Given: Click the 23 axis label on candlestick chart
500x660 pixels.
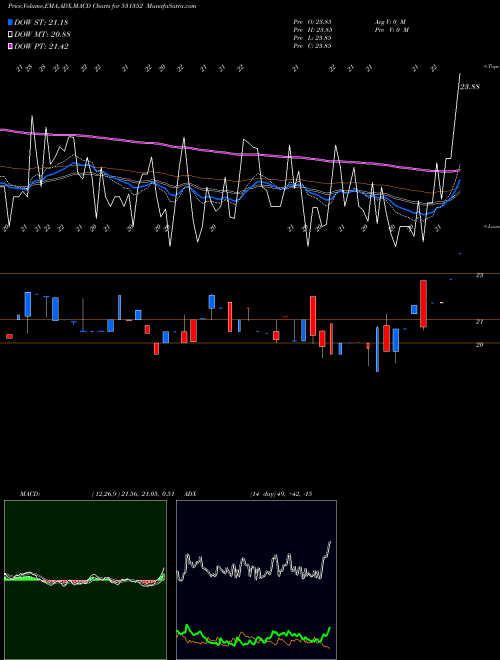Looking at the screenshot, I should [x=479, y=275].
